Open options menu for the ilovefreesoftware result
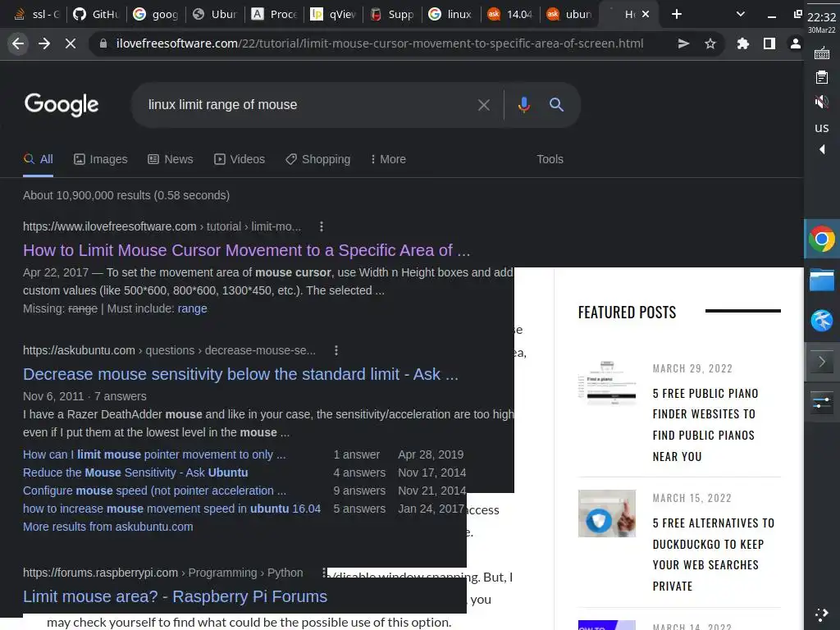This screenshot has height=630, width=840. (x=322, y=226)
